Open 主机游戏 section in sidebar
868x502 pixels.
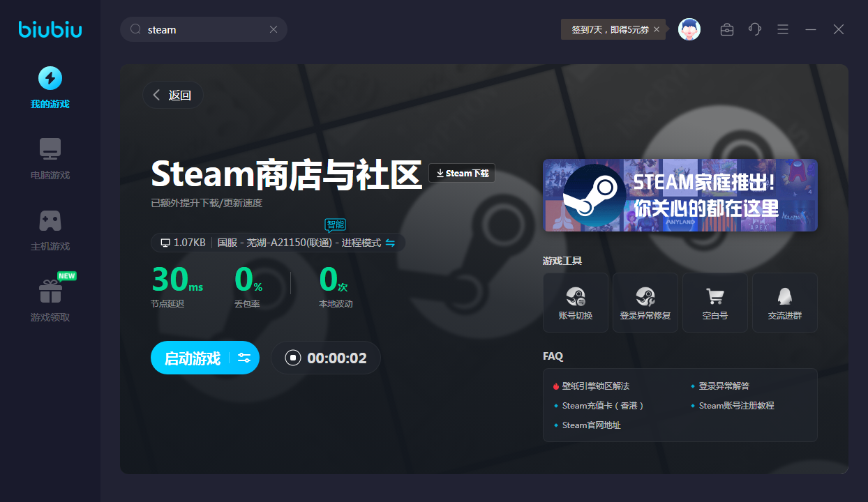50,230
